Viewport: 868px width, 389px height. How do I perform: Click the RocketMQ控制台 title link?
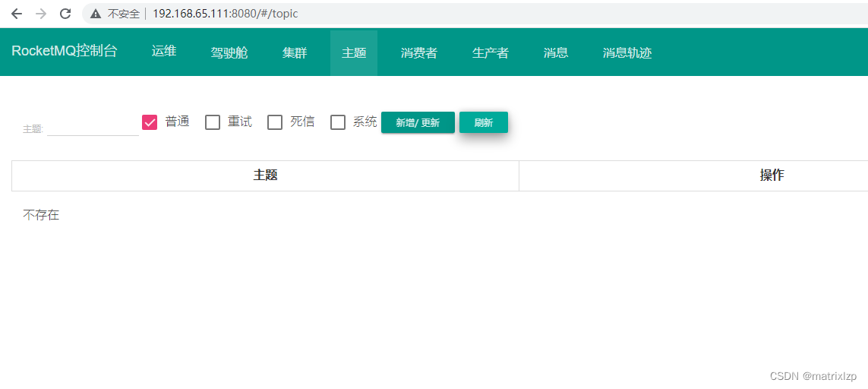(65, 52)
